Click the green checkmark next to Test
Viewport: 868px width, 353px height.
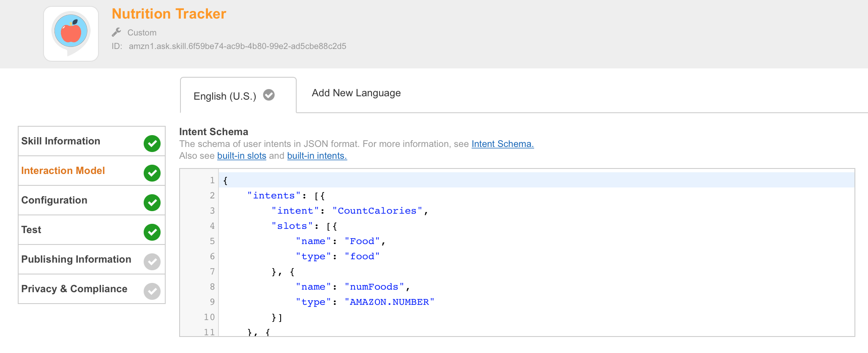pyautogui.click(x=152, y=232)
